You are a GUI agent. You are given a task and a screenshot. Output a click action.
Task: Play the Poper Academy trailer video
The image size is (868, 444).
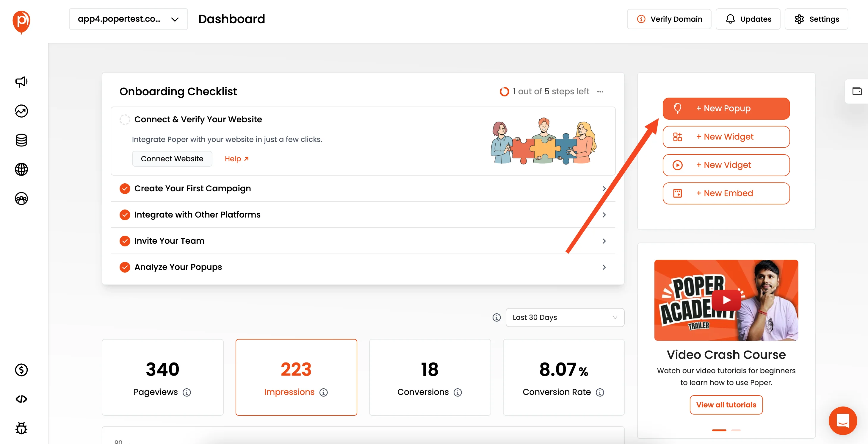click(x=726, y=300)
